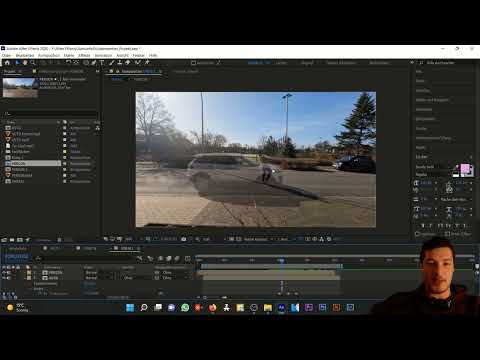Click the new folder icon in Project panel

pos(12,240)
